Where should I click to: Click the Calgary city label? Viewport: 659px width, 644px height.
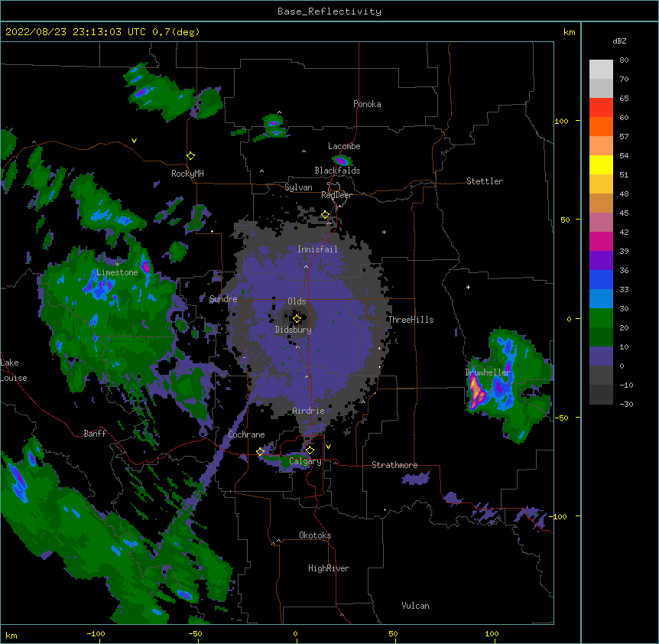(x=305, y=461)
